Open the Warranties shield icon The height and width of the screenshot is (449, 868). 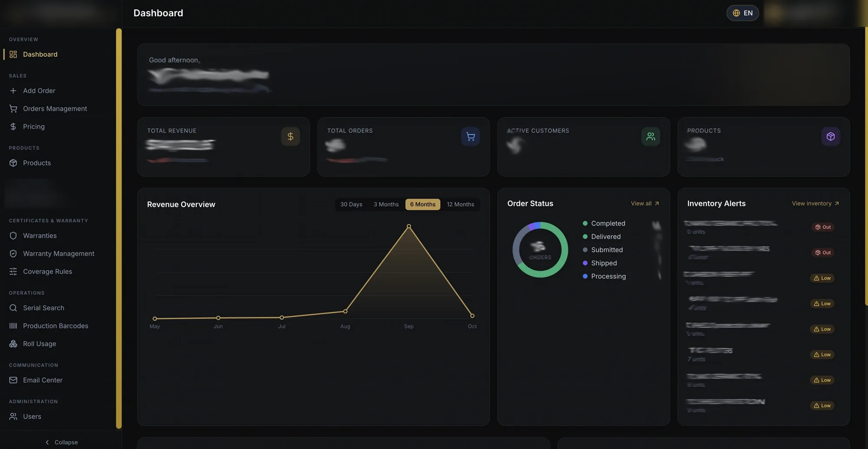point(13,235)
